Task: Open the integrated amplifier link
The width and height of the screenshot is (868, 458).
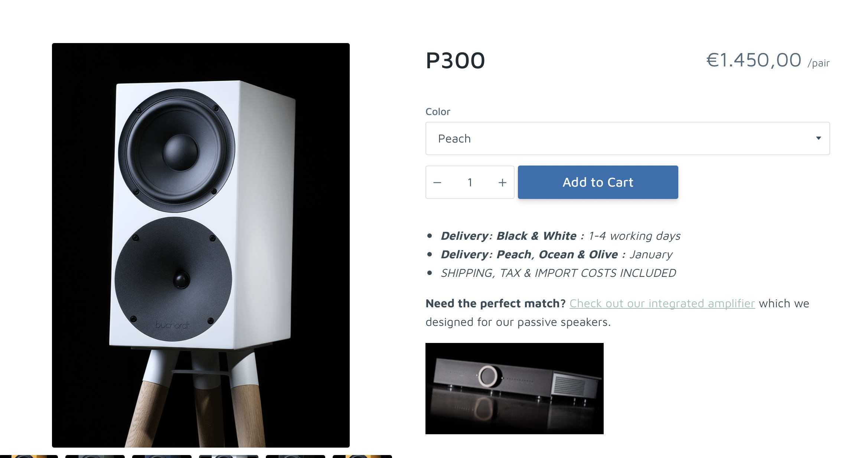Action: coord(662,303)
